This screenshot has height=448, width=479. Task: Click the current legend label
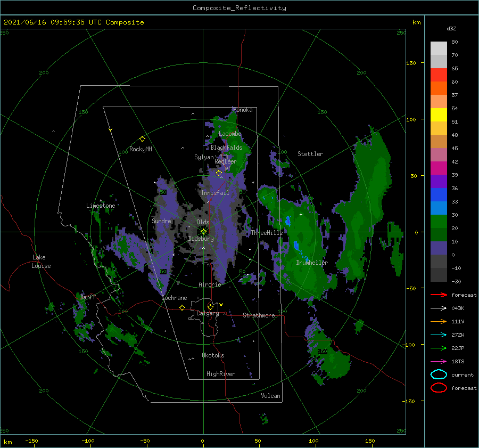(x=463, y=374)
